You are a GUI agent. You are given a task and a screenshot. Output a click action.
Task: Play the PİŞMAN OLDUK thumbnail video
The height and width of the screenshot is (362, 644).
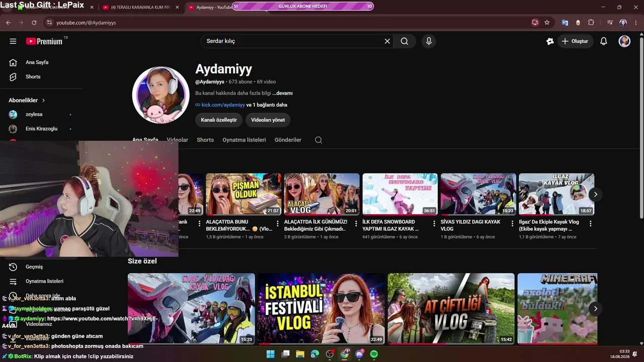244,194
